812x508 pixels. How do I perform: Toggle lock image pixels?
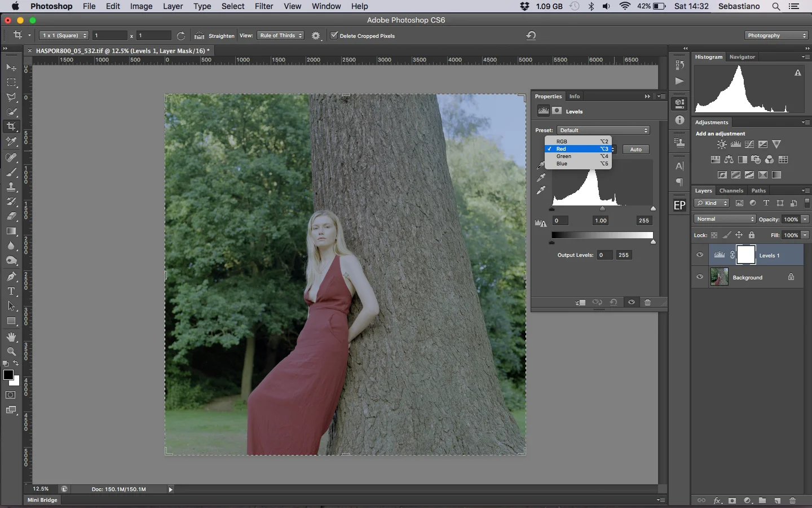click(727, 235)
